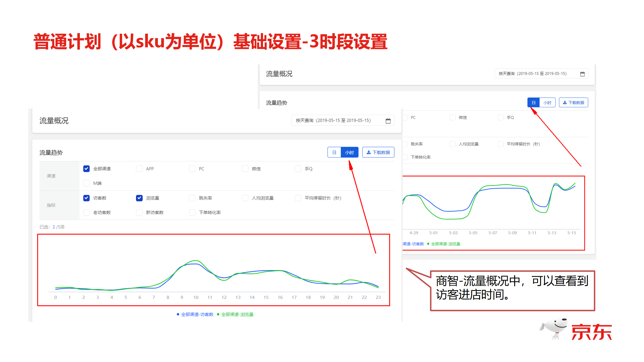Check 微信 checkbox in back panel
The height and width of the screenshot is (362, 644).
pos(452,117)
